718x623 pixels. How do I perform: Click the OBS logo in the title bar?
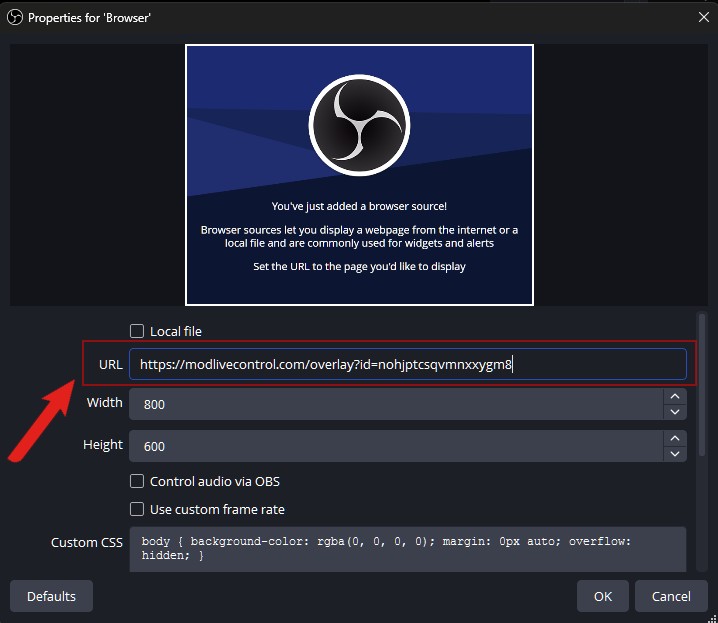[15, 17]
